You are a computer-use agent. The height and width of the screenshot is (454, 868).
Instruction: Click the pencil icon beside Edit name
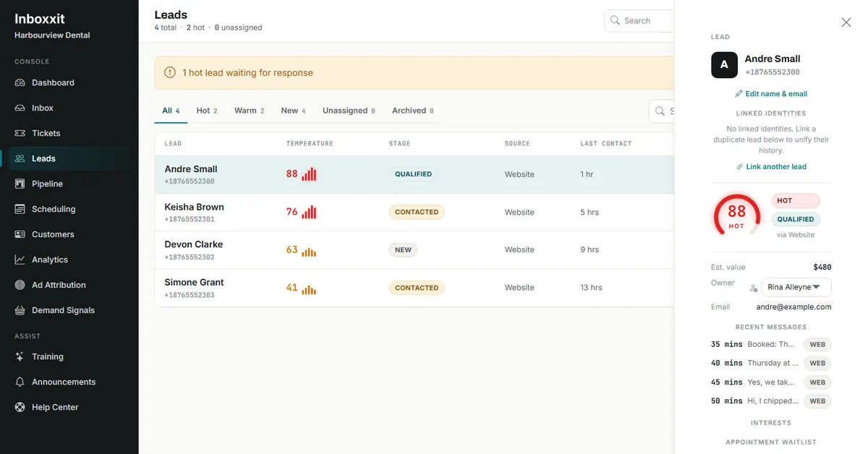pos(739,93)
